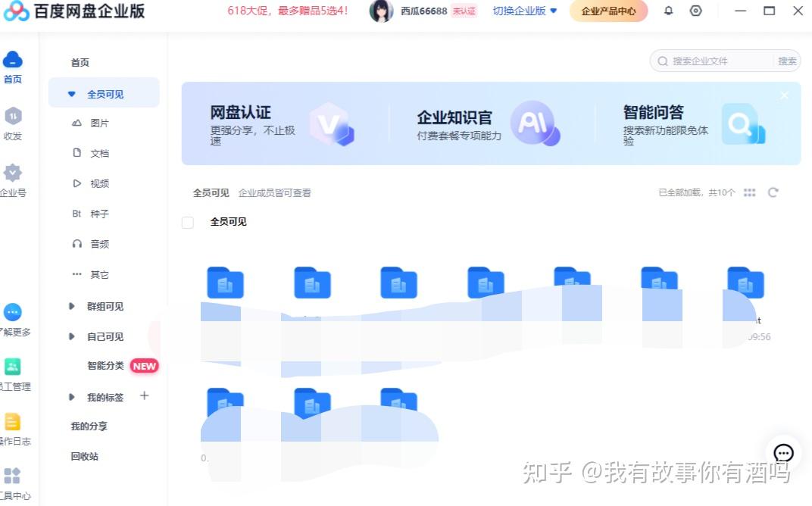Open 智能分类 section

[x=105, y=366]
